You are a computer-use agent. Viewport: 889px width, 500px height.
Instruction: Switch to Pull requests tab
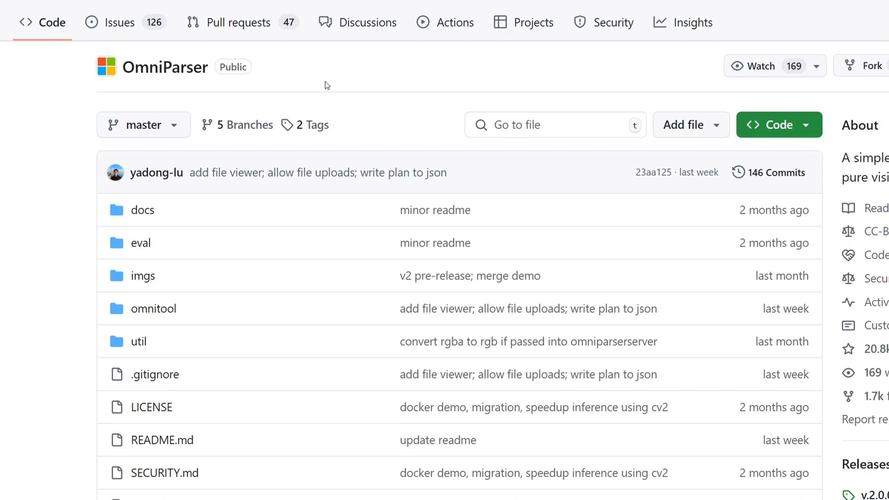point(242,22)
